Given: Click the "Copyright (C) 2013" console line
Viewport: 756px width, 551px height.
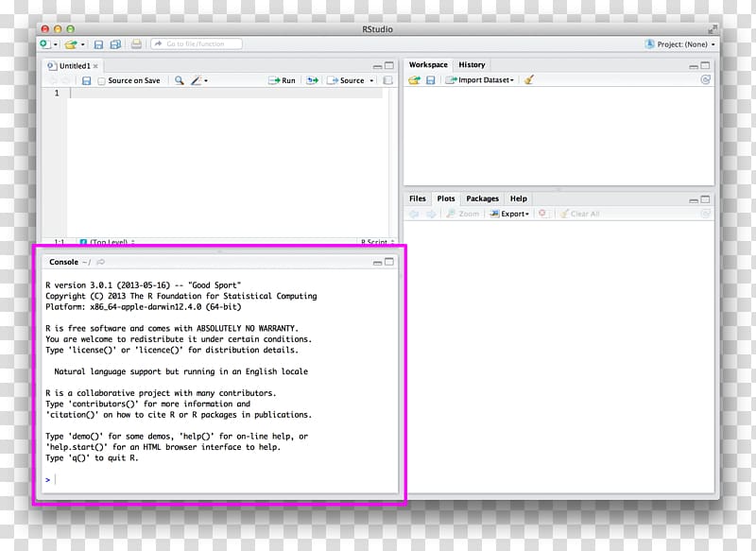Looking at the screenshot, I should [181, 296].
